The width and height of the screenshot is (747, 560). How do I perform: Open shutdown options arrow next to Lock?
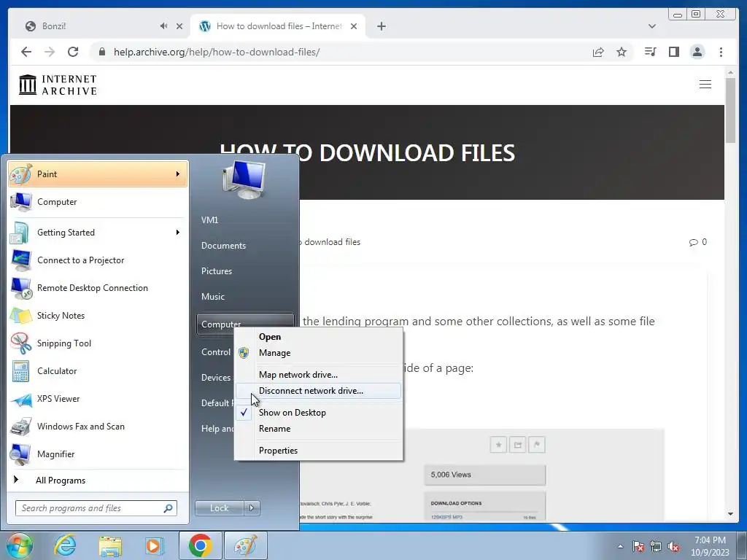pos(252,508)
